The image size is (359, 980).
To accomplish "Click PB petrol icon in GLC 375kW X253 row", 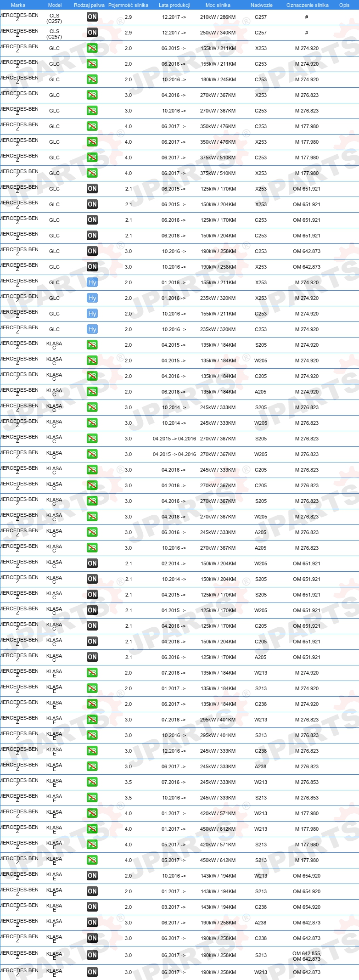I will point(92,173).
